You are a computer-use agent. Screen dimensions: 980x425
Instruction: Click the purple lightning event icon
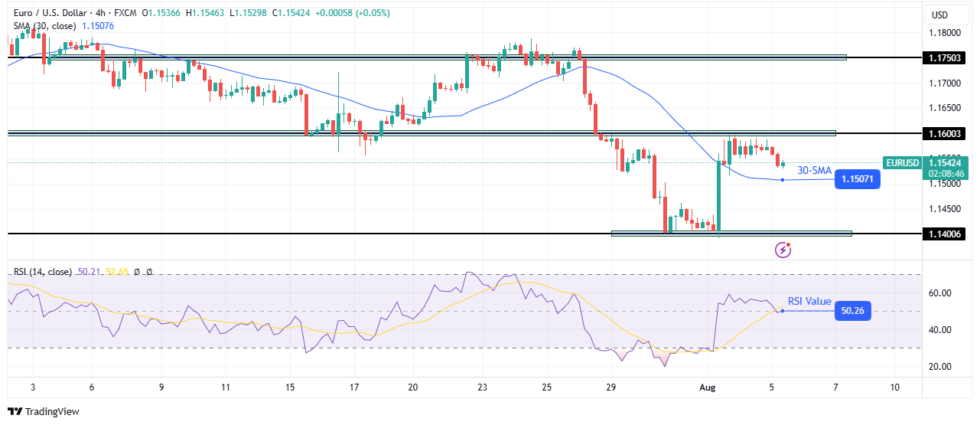pos(783,249)
